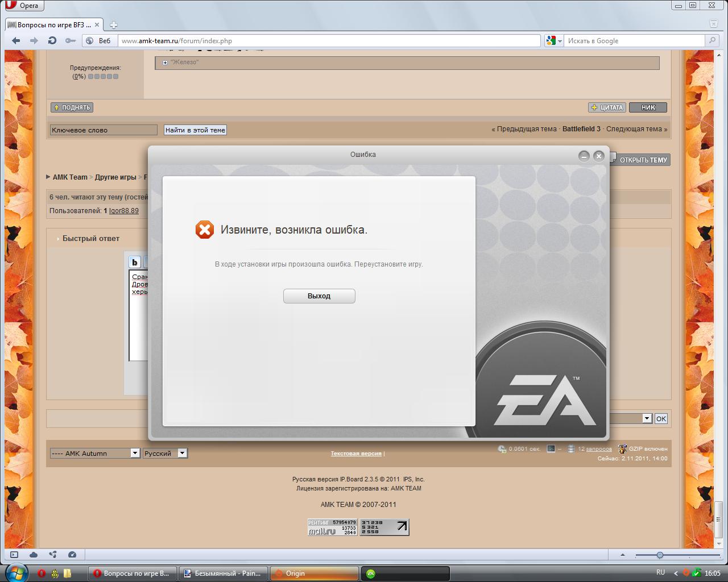Click inside the quick reply text area
The width and height of the screenshot is (728, 582).
click(x=138, y=315)
